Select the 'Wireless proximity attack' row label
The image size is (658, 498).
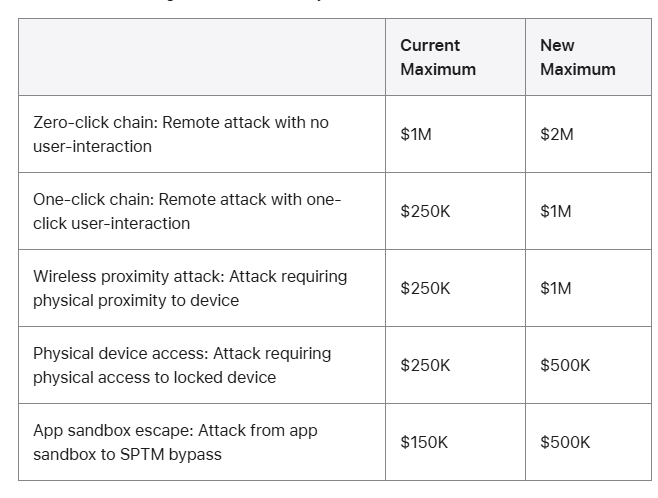(190, 288)
